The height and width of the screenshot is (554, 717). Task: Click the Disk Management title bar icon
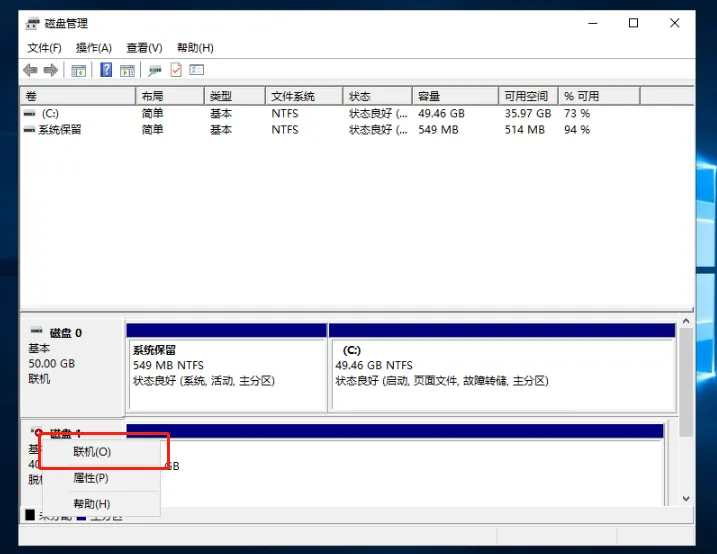(x=32, y=23)
